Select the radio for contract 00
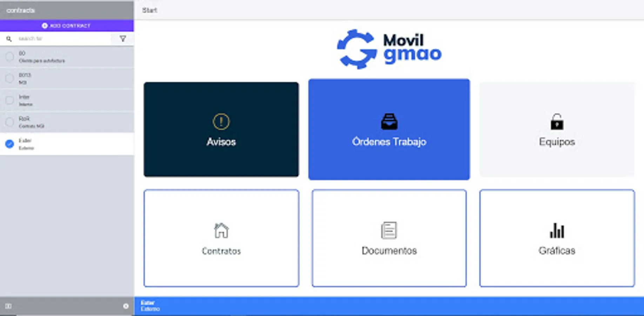644x316 pixels. [9, 57]
